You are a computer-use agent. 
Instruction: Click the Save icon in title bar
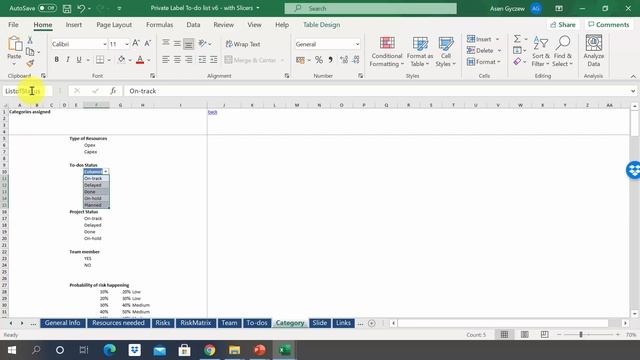click(x=67, y=8)
